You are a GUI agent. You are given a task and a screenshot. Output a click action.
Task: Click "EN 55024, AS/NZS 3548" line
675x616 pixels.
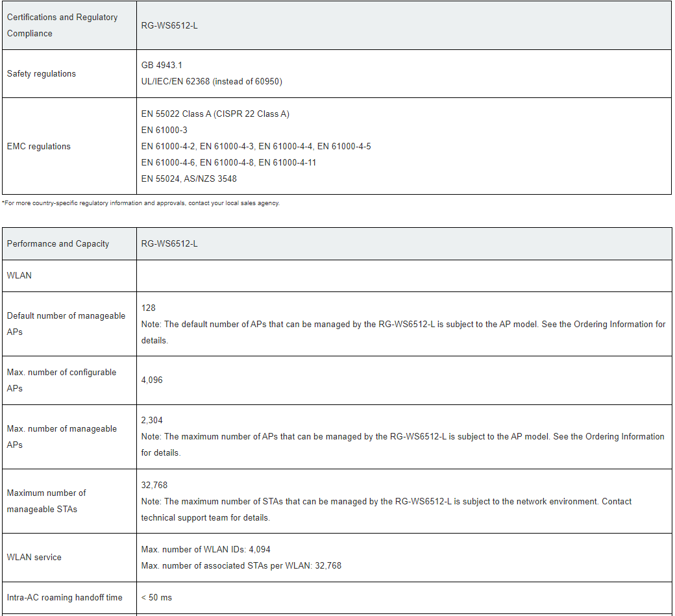click(x=189, y=179)
